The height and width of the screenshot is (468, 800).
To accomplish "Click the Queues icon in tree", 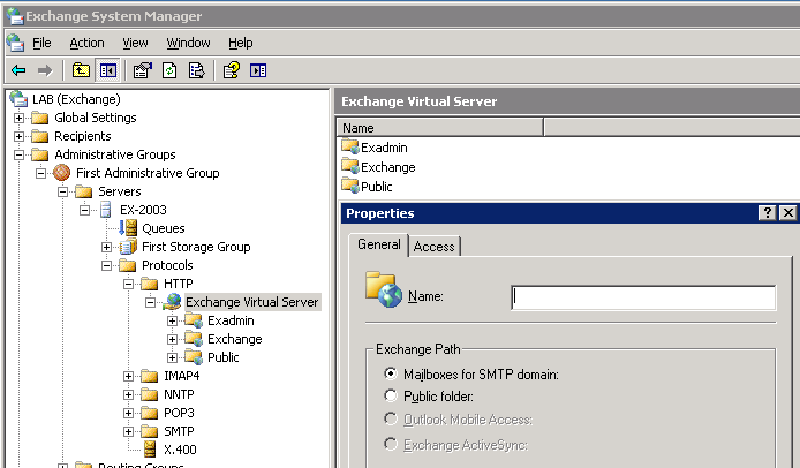I will pos(129,228).
